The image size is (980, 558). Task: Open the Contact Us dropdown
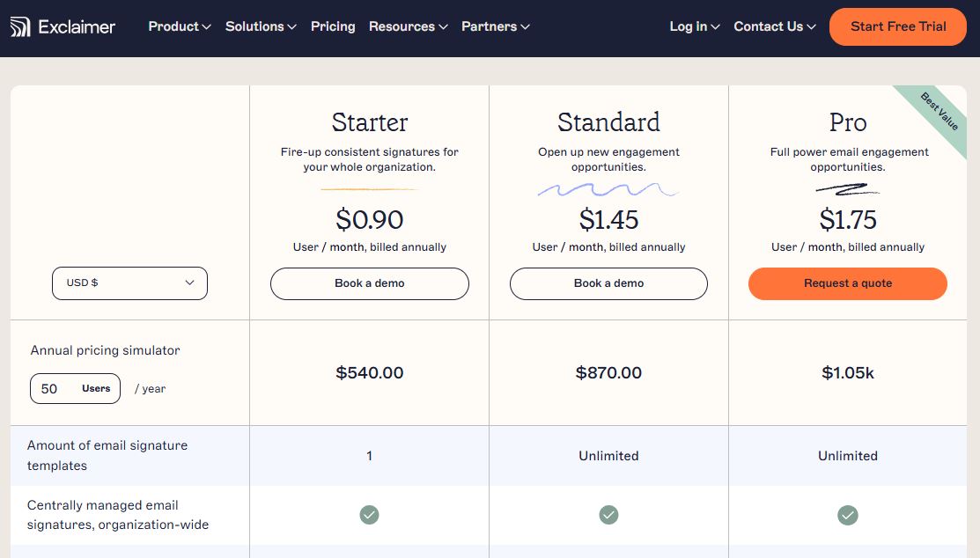coord(775,26)
